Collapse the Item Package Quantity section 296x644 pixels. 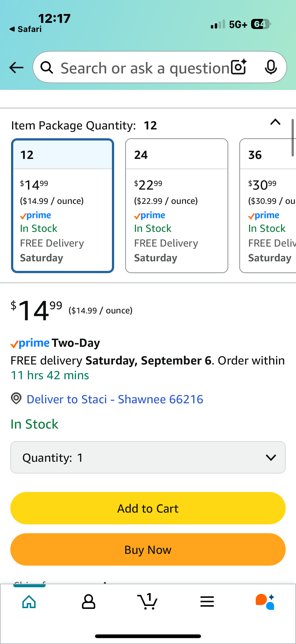(x=275, y=122)
